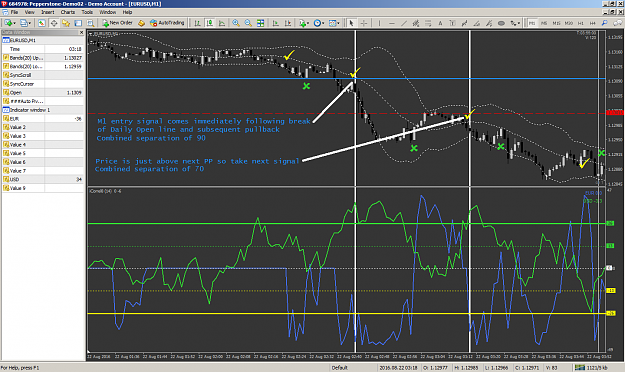This screenshot has width=625, height=372.
Task: Switch to the H4 timeframe
Action: (x=593, y=23)
